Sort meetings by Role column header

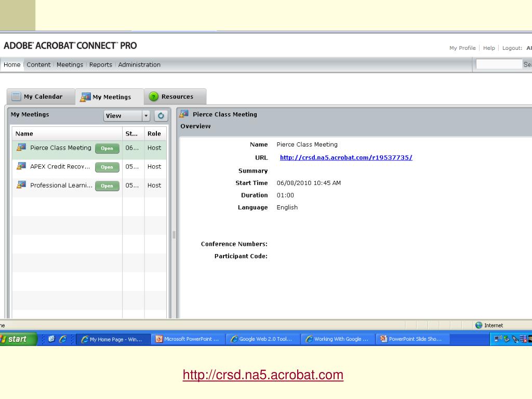(x=155, y=134)
